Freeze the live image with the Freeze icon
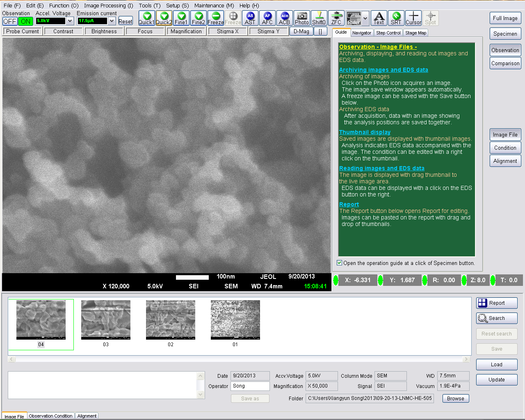The width and height of the screenshot is (525, 420). pyautogui.click(x=215, y=18)
